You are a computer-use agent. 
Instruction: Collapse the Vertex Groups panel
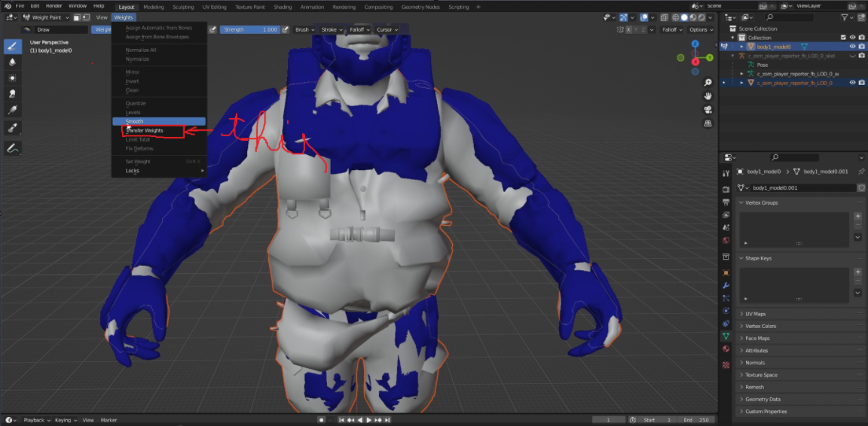pyautogui.click(x=800, y=202)
